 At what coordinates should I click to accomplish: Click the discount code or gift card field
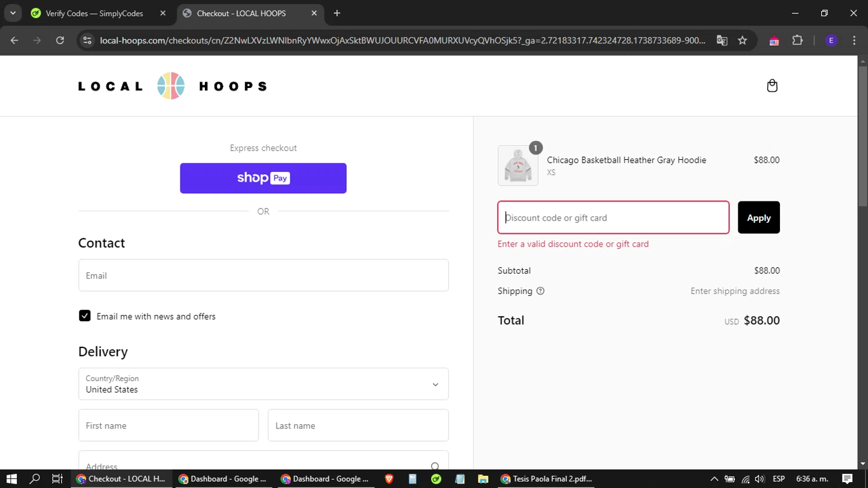pyautogui.click(x=613, y=218)
